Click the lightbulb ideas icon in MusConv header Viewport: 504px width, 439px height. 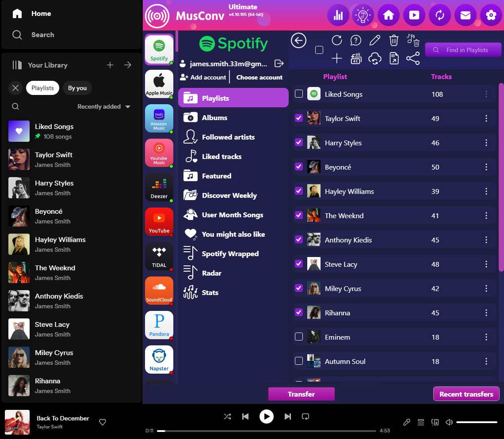tap(363, 15)
